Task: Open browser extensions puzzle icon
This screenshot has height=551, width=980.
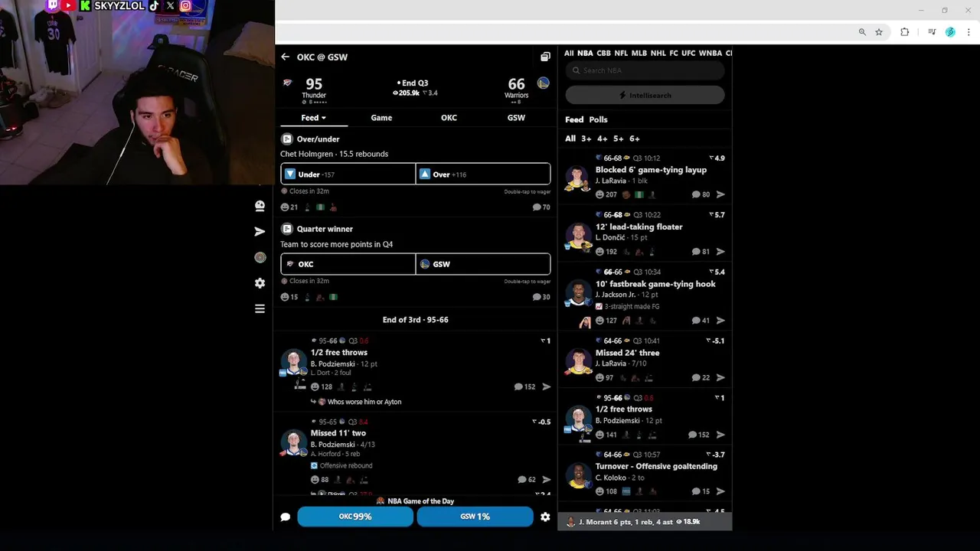Action: pyautogui.click(x=905, y=32)
